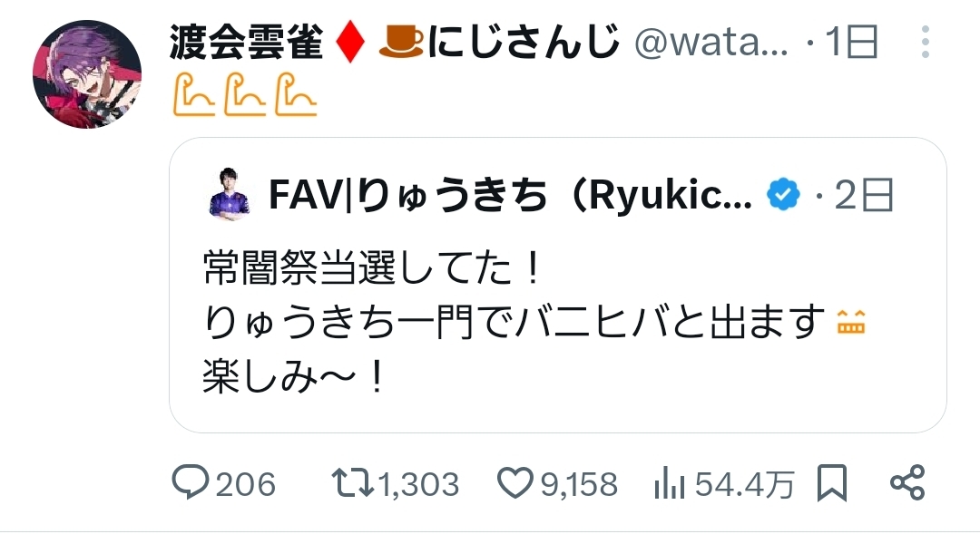The width and height of the screenshot is (980, 534).
Task: Open quoted tweet text 常闇祭当選してた！
Action: coord(373,269)
